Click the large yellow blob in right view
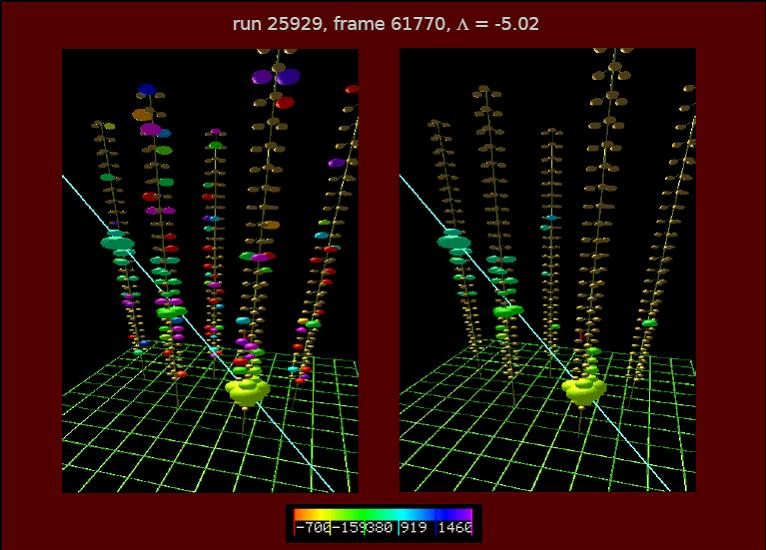Screen dimensions: 766x550 pyautogui.click(x=582, y=390)
